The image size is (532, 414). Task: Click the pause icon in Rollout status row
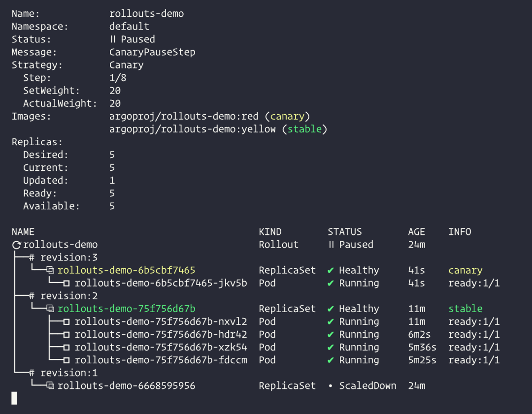coord(331,245)
